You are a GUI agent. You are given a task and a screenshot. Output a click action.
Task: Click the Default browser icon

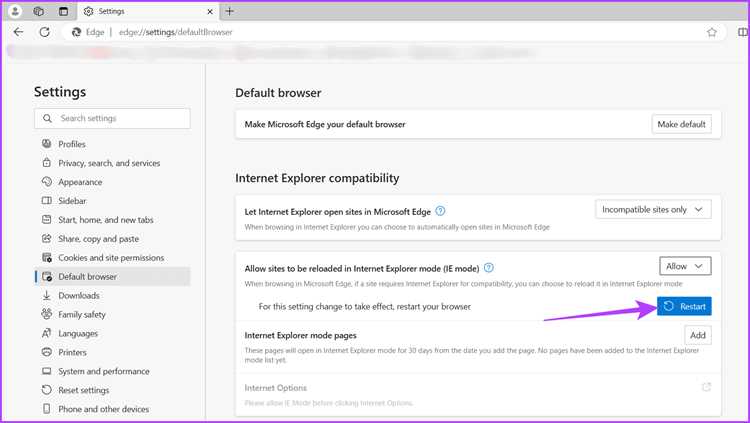[47, 276]
